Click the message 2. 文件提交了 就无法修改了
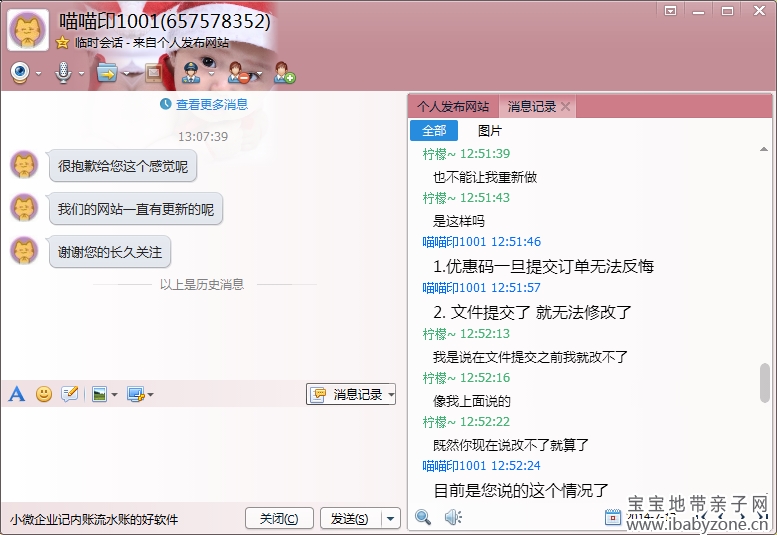Viewport: 777px width, 535px height. pos(532,313)
